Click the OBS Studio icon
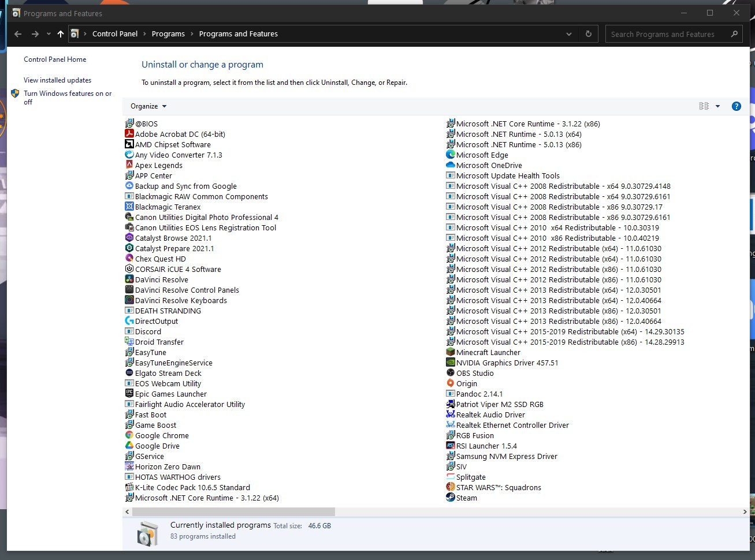Image resolution: width=755 pixels, height=560 pixels. 451,373
